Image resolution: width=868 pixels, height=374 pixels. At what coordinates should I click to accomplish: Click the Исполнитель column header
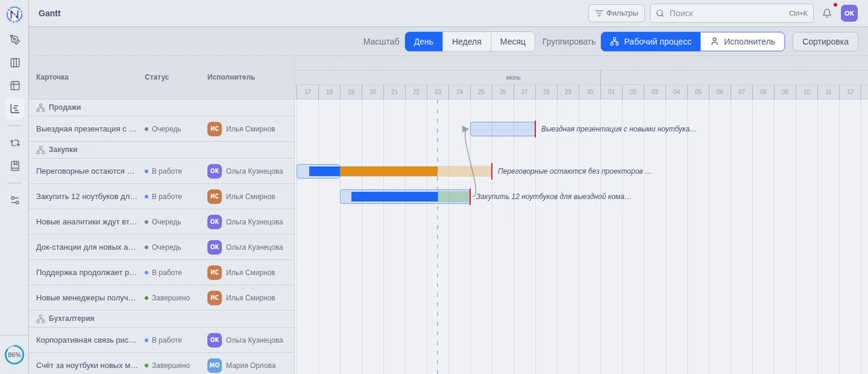[231, 77]
